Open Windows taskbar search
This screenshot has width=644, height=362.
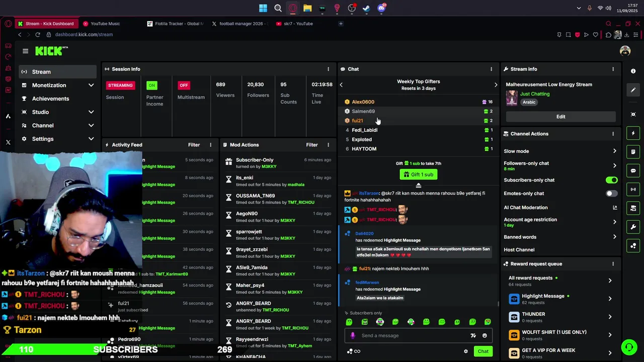278,8
